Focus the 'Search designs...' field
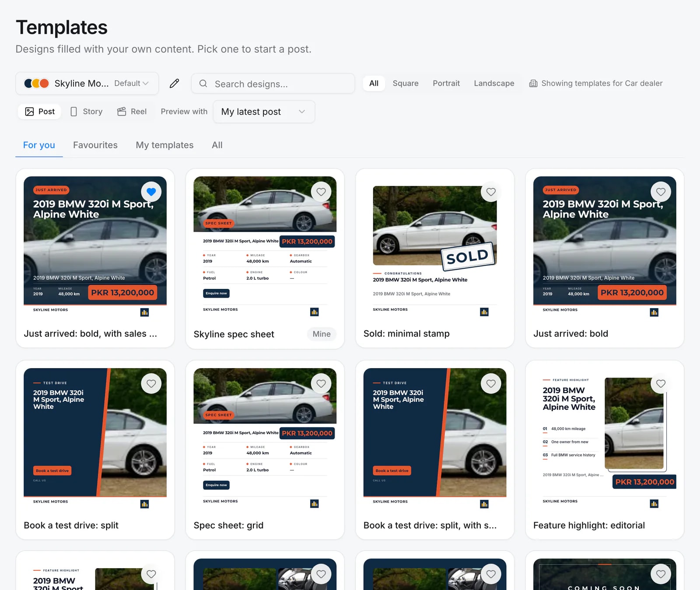This screenshot has height=590, width=700. pos(273,84)
